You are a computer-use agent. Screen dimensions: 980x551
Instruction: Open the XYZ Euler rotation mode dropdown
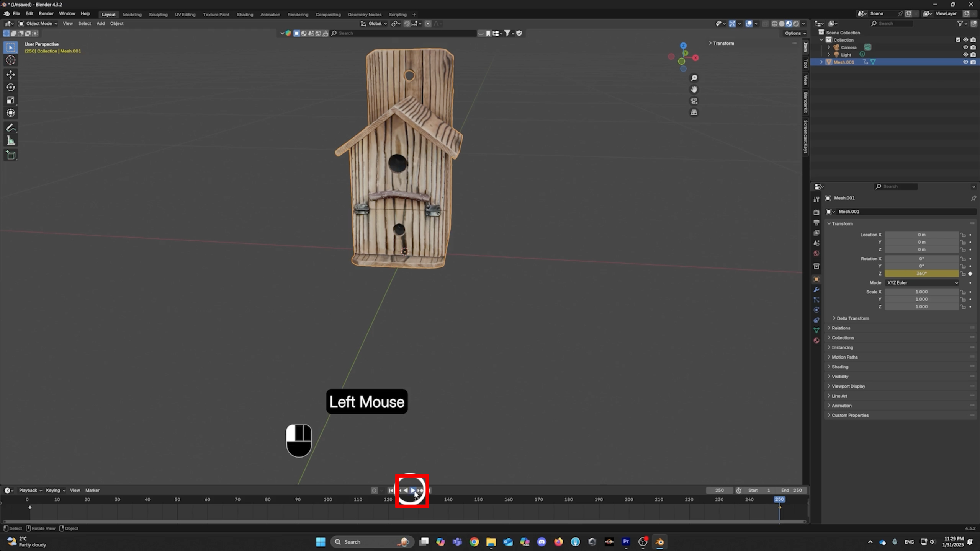coord(921,283)
